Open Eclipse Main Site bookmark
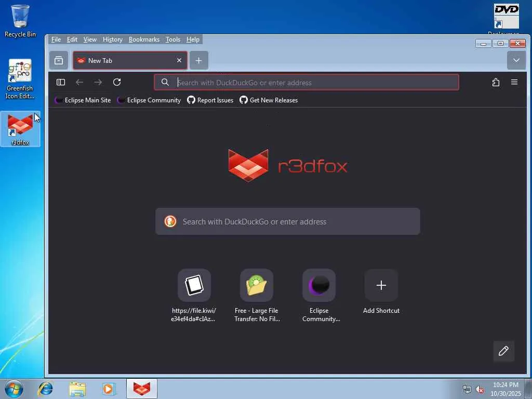 tap(83, 100)
